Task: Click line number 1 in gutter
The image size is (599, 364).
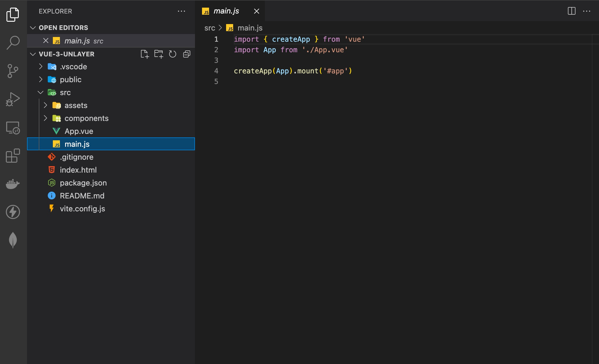Action: click(216, 39)
